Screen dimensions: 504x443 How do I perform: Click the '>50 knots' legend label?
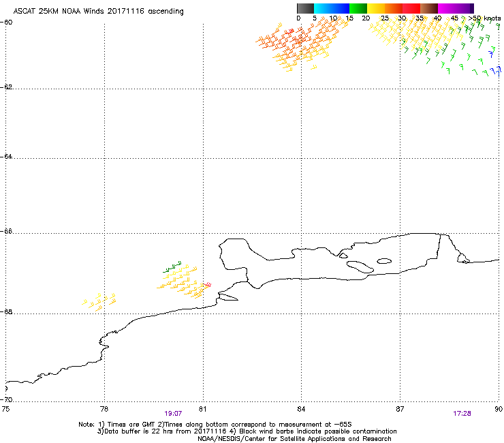[x=484, y=18]
